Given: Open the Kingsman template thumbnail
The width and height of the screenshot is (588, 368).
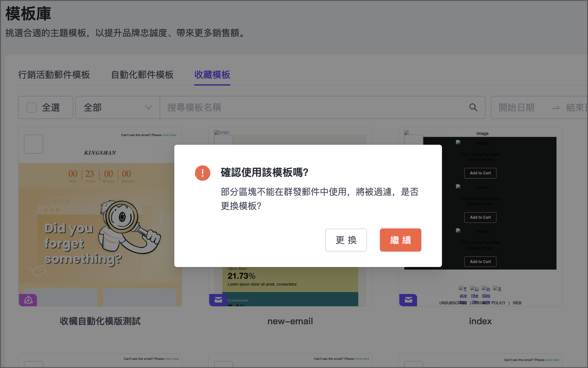Looking at the screenshot, I should [x=100, y=225].
